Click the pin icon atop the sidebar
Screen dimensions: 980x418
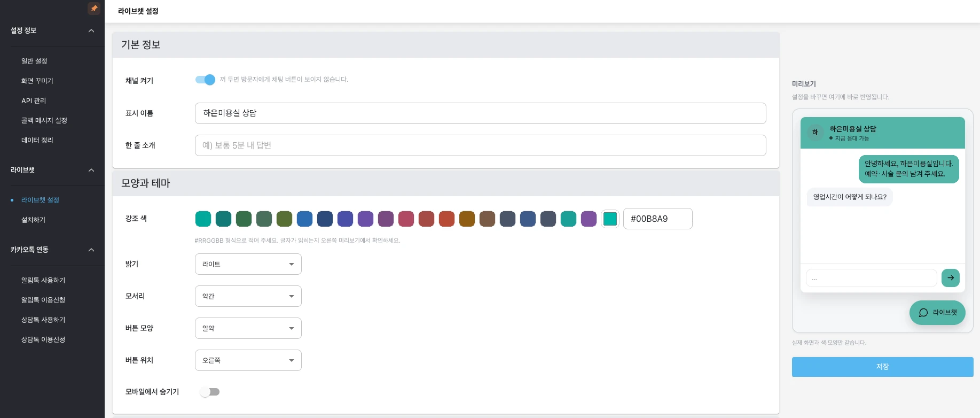coord(94,8)
